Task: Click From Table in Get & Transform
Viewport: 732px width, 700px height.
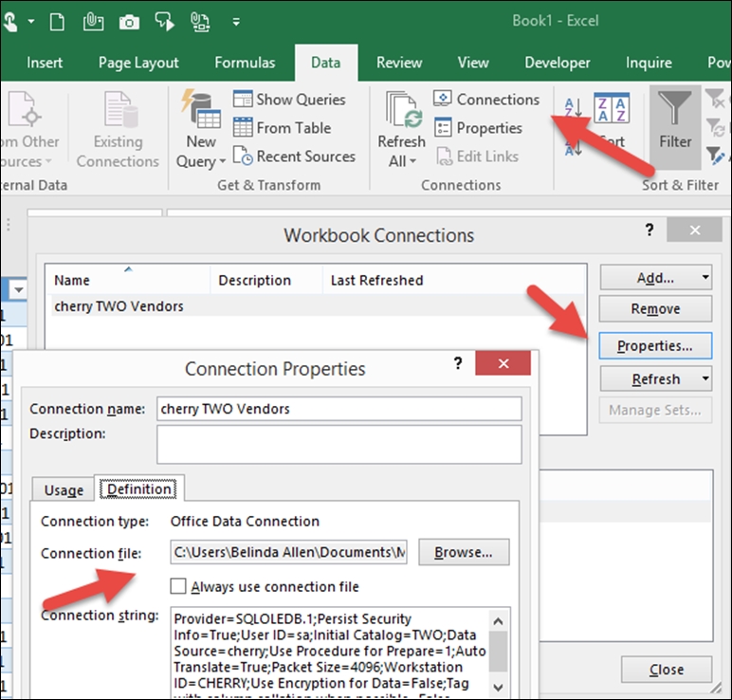Action: (x=282, y=127)
